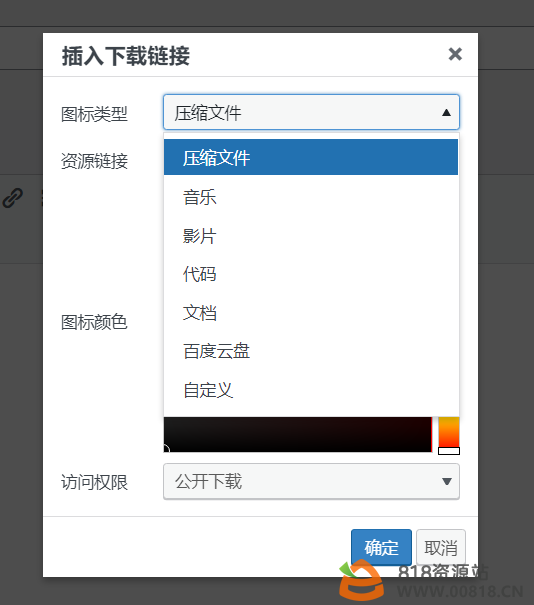Collapse the 图标类型 dropdown arrow
Viewport: 534px width, 605px height.
[446, 113]
